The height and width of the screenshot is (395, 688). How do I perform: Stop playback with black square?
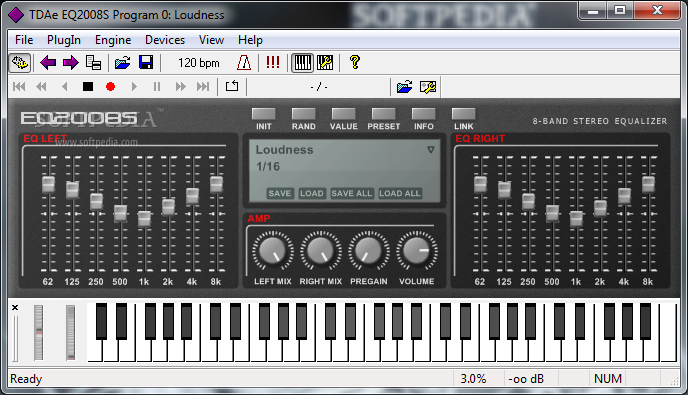click(88, 86)
